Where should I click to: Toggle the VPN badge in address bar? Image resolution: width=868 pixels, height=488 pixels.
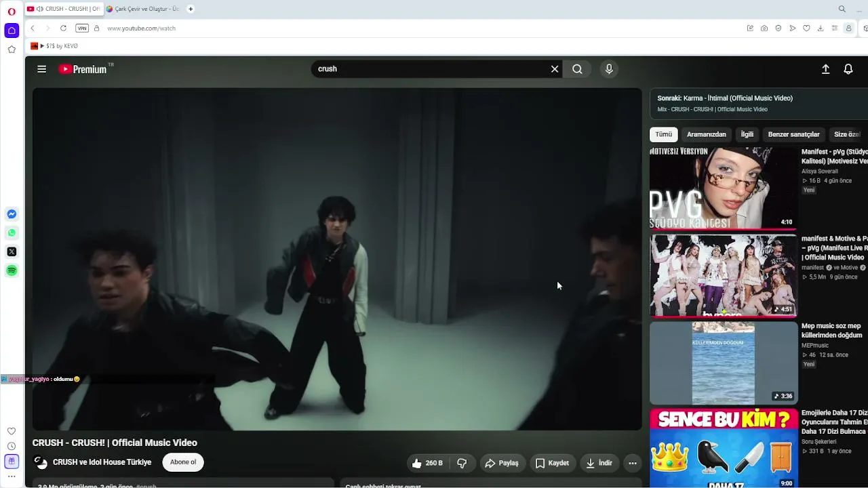[82, 28]
